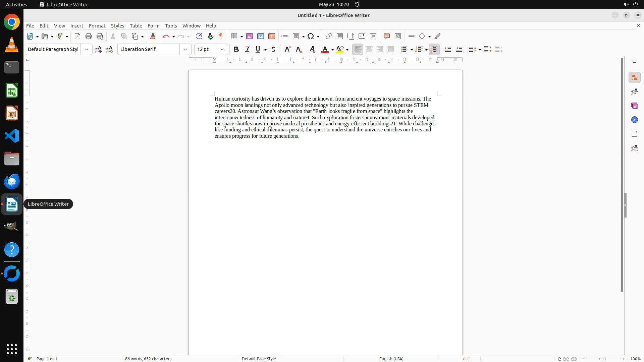The image size is (644, 362).
Task: Expand the font name dropdown
Action: coord(185,49)
